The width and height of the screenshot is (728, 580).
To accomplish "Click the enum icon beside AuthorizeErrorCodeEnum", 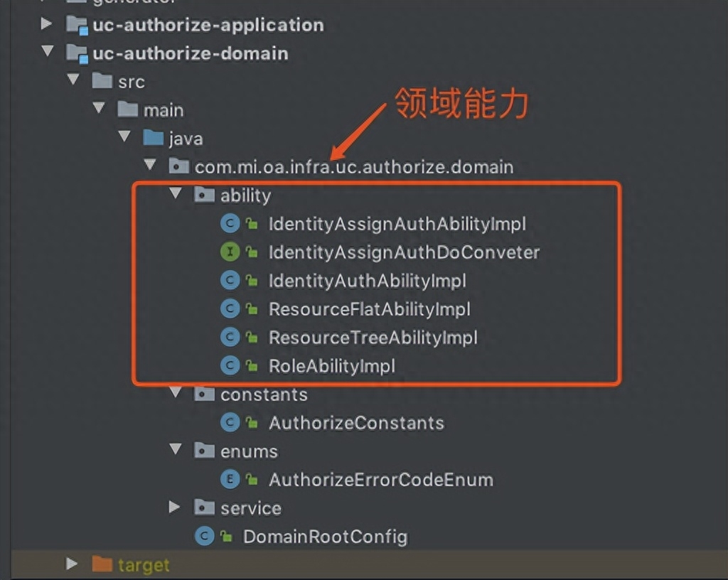I will pyautogui.click(x=230, y=480).
